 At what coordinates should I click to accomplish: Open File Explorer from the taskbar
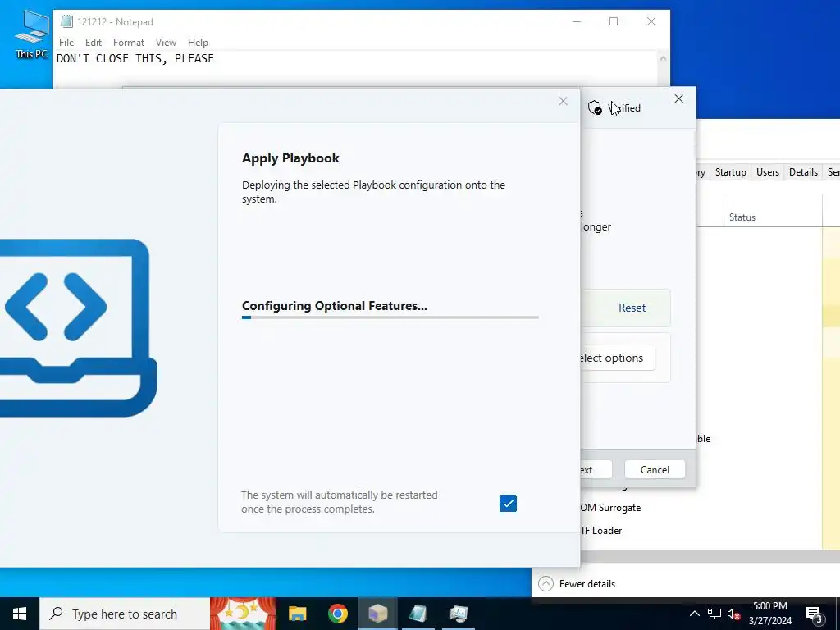coord(297,614)
